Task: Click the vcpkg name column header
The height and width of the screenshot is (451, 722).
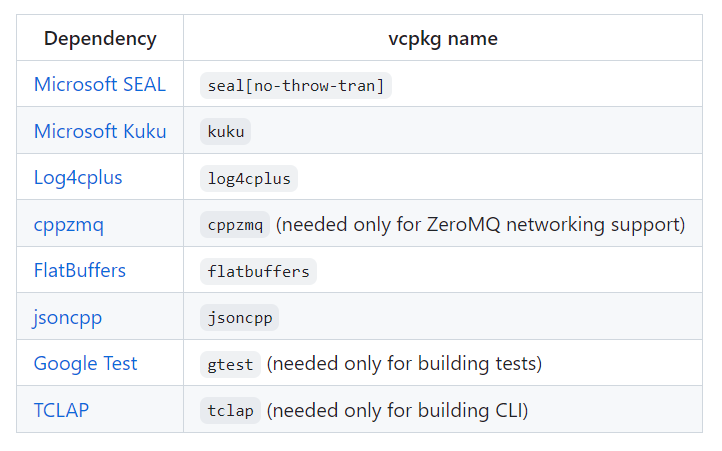Action: click(x=442, y=39)
